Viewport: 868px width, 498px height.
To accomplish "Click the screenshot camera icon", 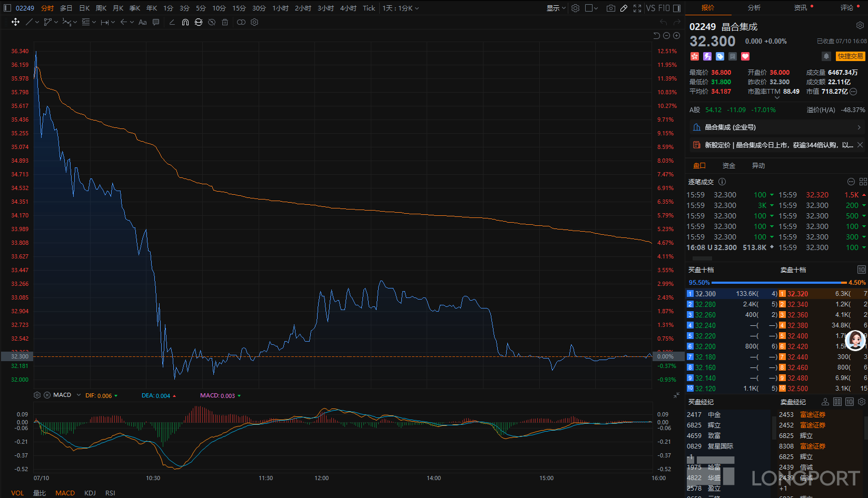I will [610, 8].
